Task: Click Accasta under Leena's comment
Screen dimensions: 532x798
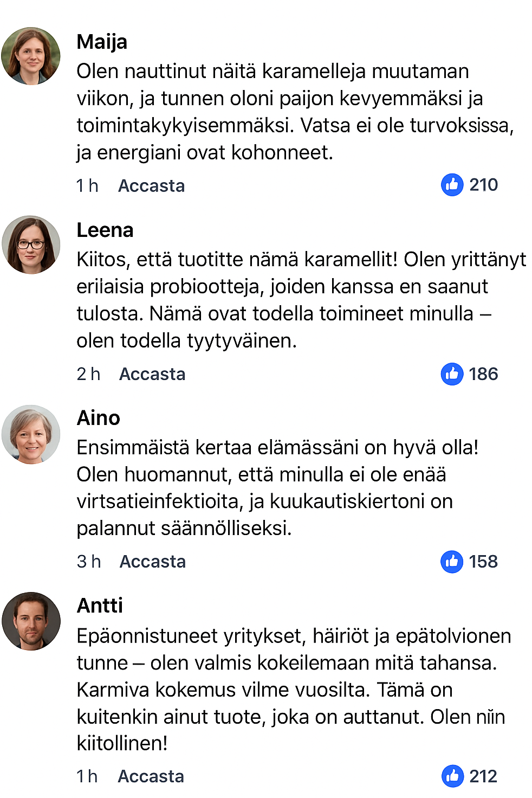Action: coord(152,374)
